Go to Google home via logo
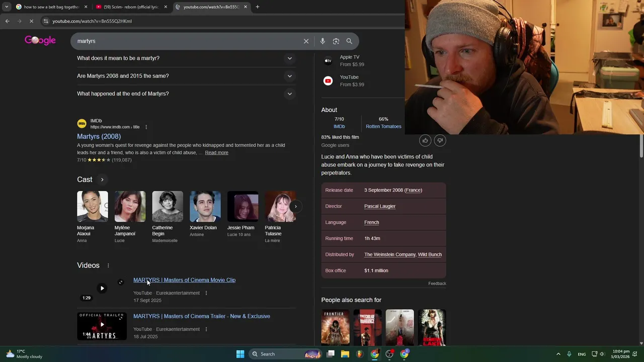This screenshot has width=644, height=362. click(x=40, y=41)
